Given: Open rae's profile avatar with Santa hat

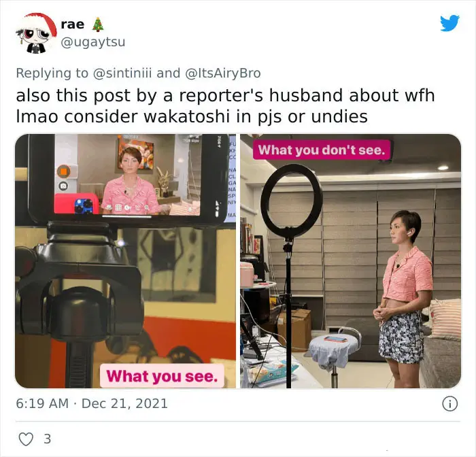Looking at the screenshot, I should click(36, 33).
